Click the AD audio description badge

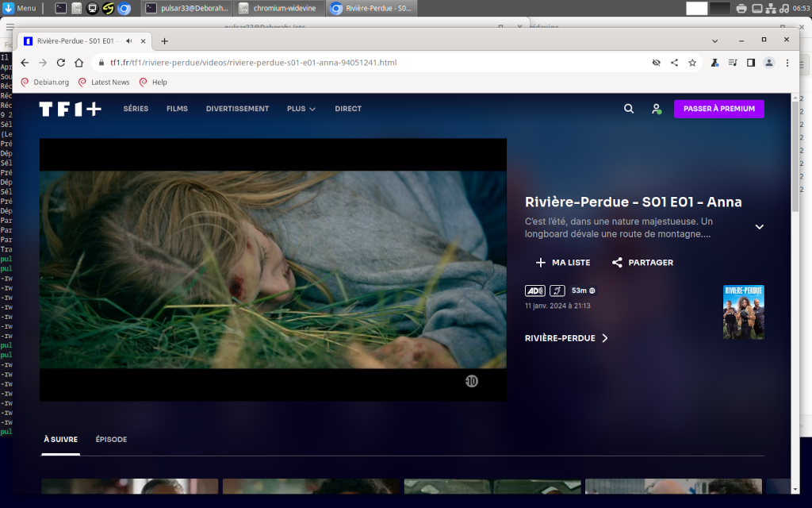[x=535, y=291]
